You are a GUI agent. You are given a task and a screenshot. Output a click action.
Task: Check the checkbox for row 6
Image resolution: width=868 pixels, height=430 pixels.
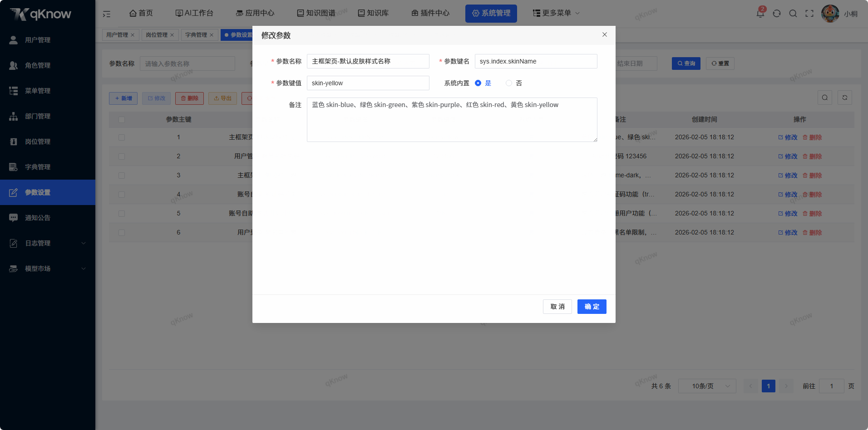point(122,233)
